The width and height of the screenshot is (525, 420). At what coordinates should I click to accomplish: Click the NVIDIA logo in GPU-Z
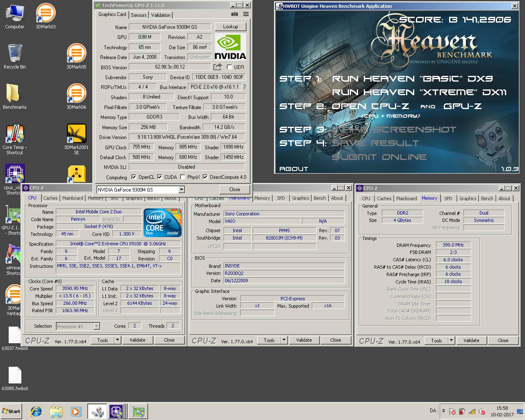231,47
